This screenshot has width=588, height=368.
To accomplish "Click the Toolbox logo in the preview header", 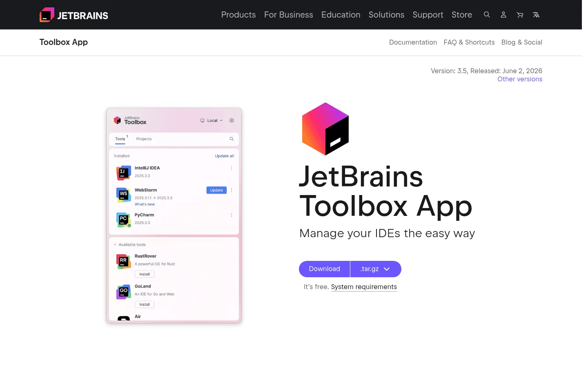I will (x=130, y=120).
